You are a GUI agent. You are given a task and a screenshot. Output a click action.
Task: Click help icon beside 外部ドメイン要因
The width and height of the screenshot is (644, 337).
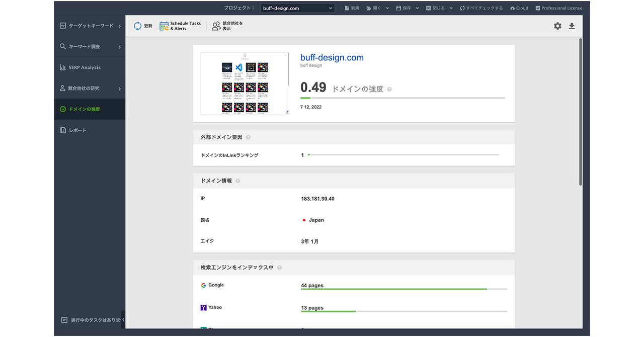click(248, 137)
